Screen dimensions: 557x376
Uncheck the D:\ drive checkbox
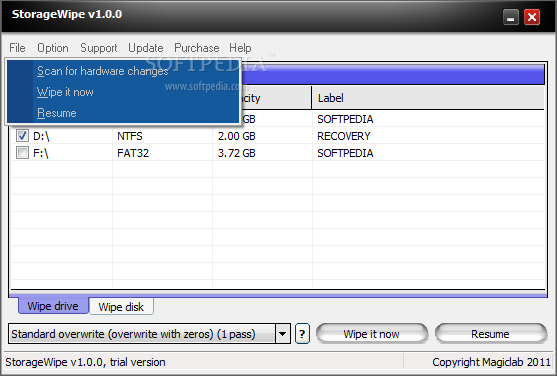tap(22, 135)
